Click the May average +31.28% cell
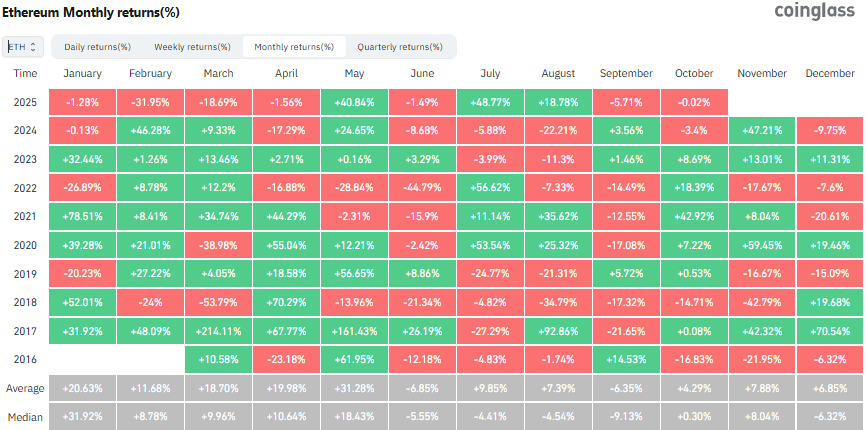Image resolution: width=868 pixels, height=430 pixels. [354, 388]
